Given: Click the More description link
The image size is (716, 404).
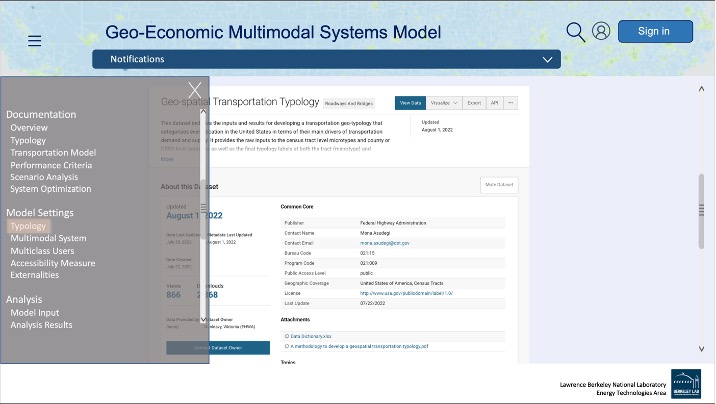Looking at the screenshot, I should [x=167, y=159].
